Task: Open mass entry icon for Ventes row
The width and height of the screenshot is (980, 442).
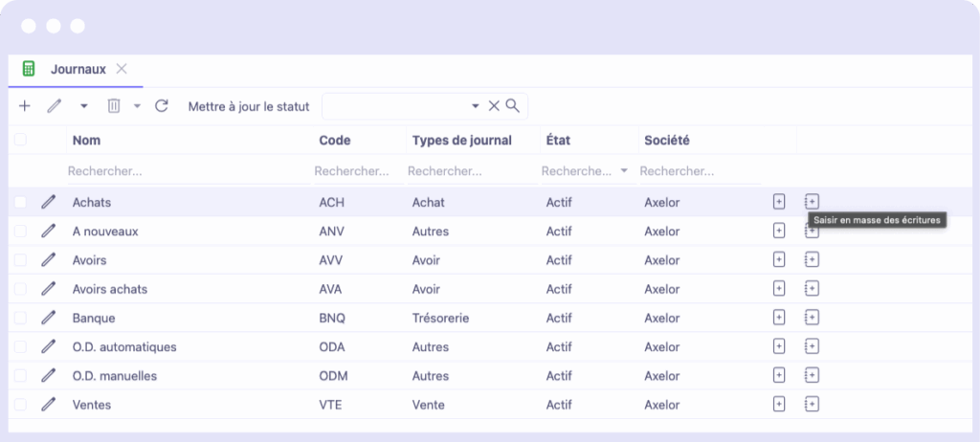Action: tap(812, 405)
